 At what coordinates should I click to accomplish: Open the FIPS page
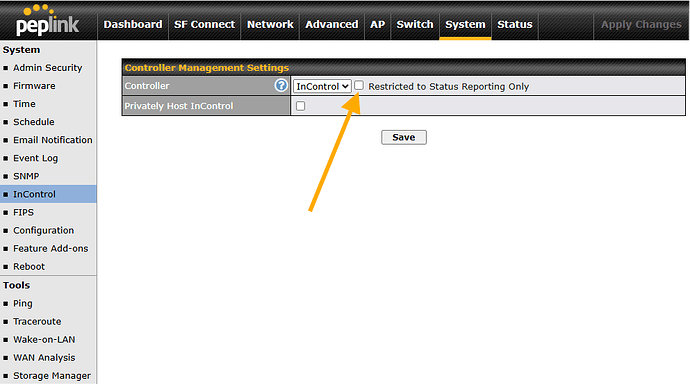23,212
